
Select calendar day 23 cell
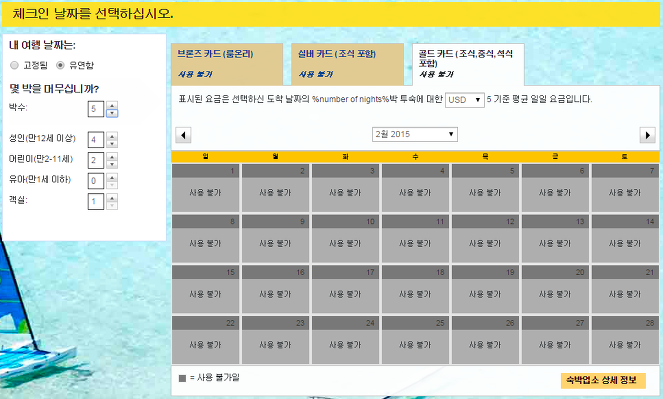point(275,340)
